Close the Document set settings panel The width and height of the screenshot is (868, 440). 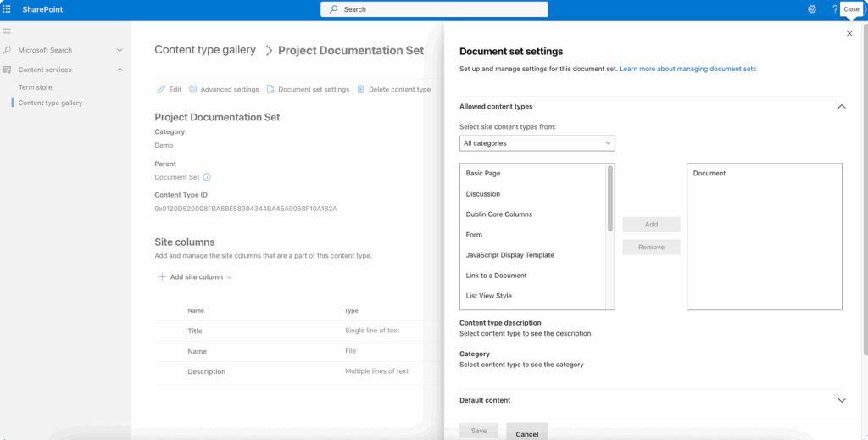click(849, 34)
